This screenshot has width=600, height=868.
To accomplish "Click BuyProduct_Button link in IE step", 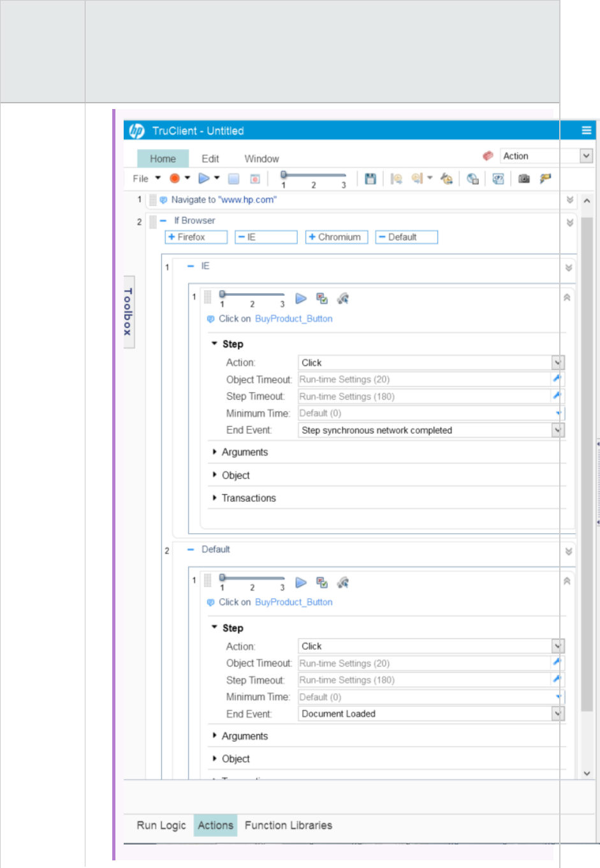I will pyautogui.click(x=294, y=318).
